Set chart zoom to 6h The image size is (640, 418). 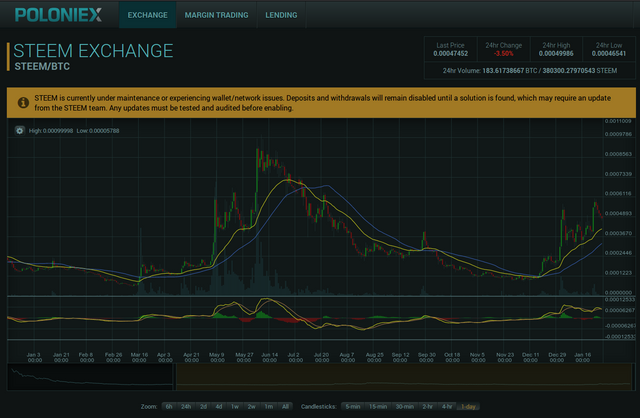(x=169, y=407)
